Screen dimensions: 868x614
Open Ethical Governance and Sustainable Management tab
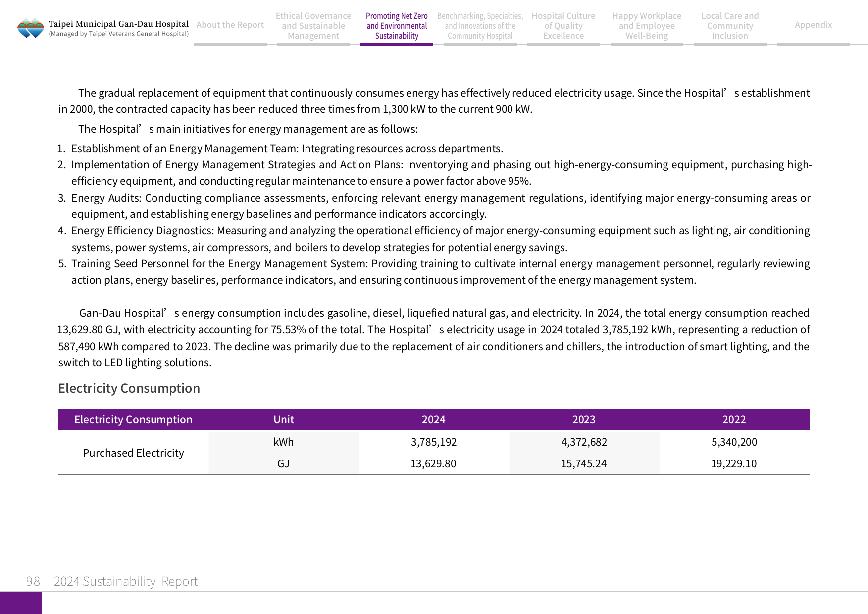click(x=313, y=26)
